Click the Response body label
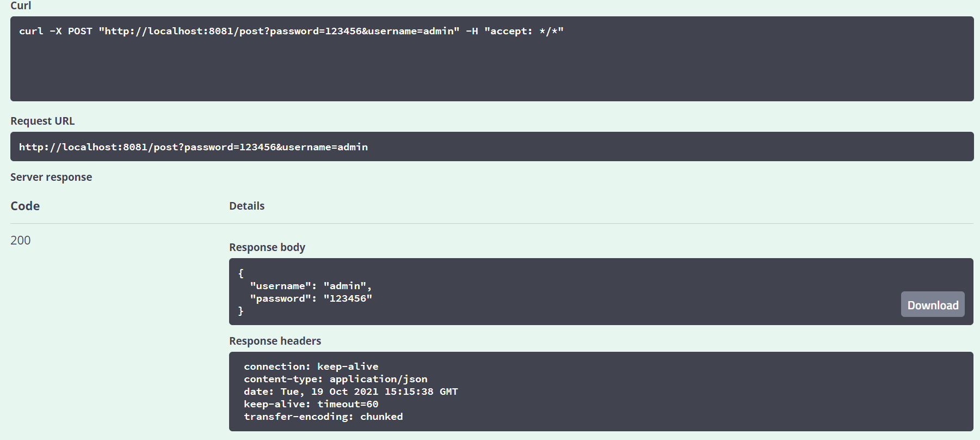Viewport: 980px width, 440px height. point(267,247)
